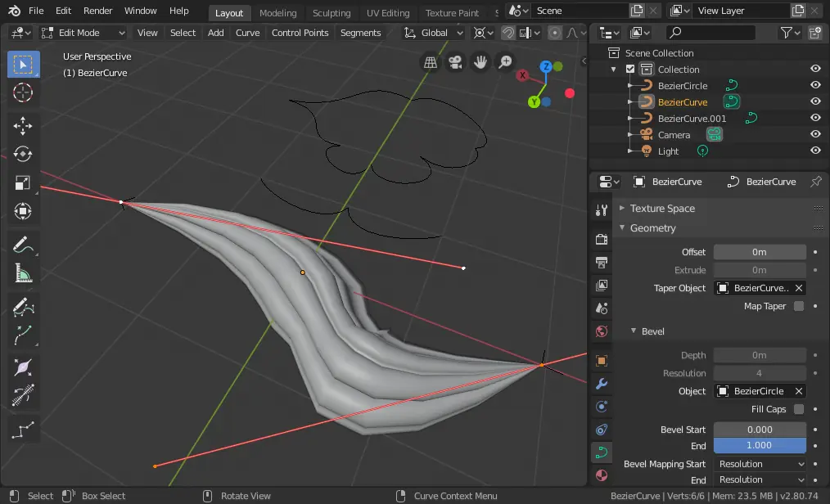Activate the Move tool
The image size is (830, 504).
click(23, 125)
